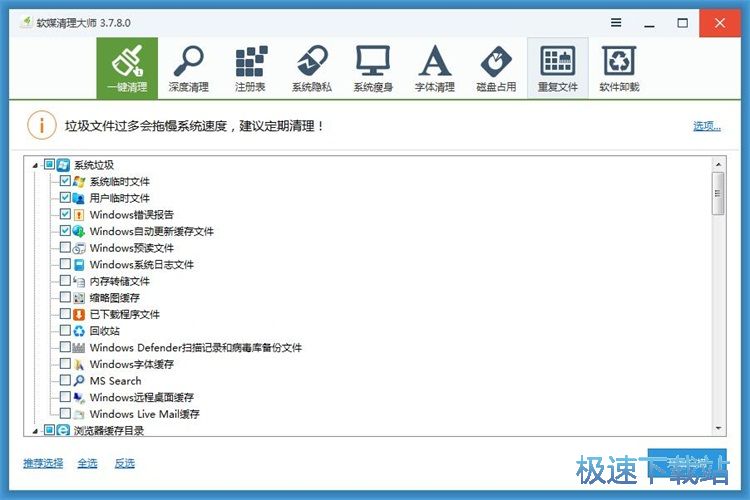The height and width of the screenshot is (500, 750).
Task: Open the 系统隐私 privacy cleaner
Action: click(x=311, y=68)
